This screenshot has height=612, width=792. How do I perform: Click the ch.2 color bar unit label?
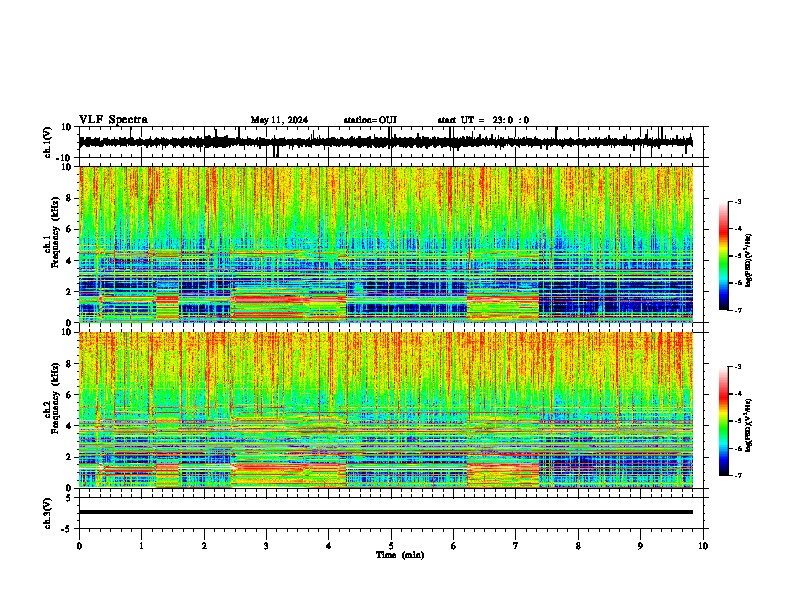coord(748,425)
